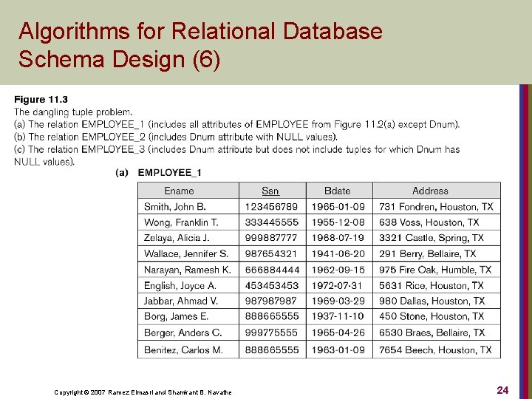Select address '450 Stone, Houston, TX'
532x399 pixels.
(432, 316)
